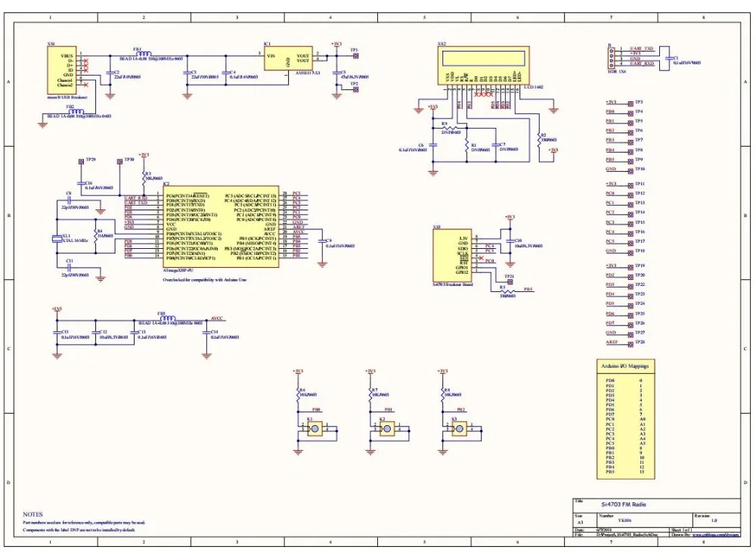Select the R7 pull-up resistor symbol

370,393
